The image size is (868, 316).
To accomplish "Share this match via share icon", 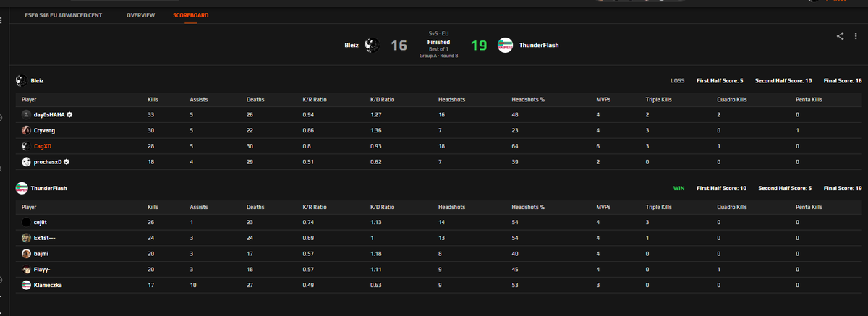I will [x=840, y=36].
